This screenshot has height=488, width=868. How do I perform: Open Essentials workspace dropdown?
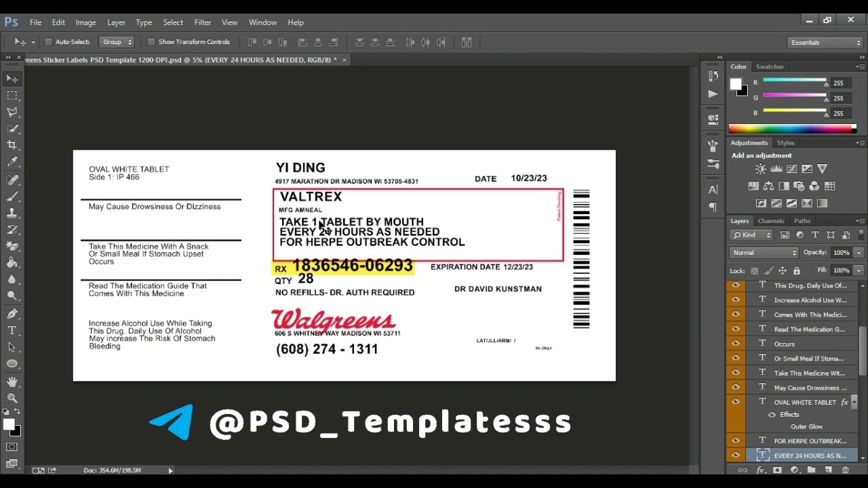pos(825,43)
